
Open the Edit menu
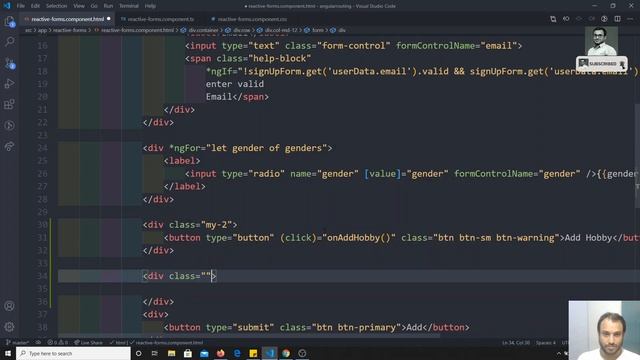[36, 6]
